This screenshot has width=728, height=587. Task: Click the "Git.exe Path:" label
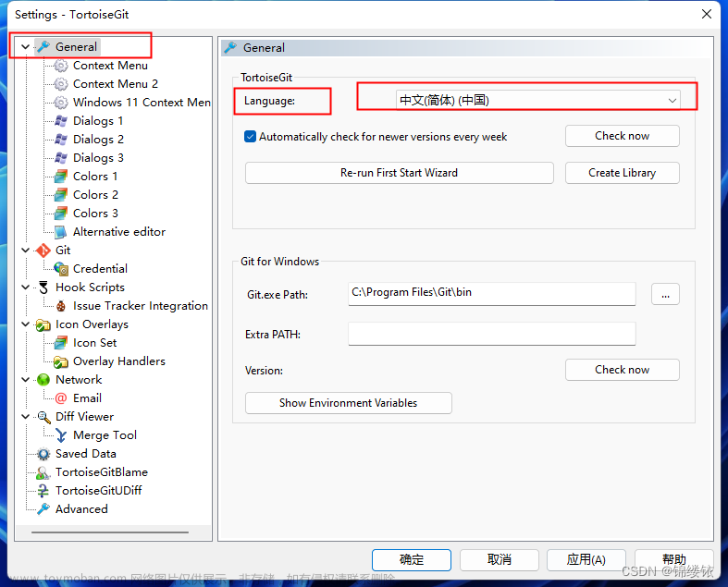click(x=278, y=295)
